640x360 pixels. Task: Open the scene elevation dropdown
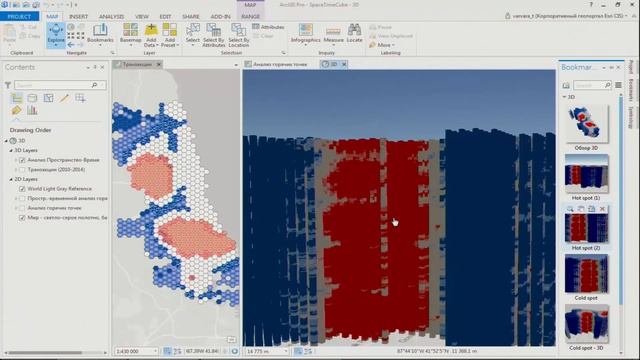[x=285, y=351]
